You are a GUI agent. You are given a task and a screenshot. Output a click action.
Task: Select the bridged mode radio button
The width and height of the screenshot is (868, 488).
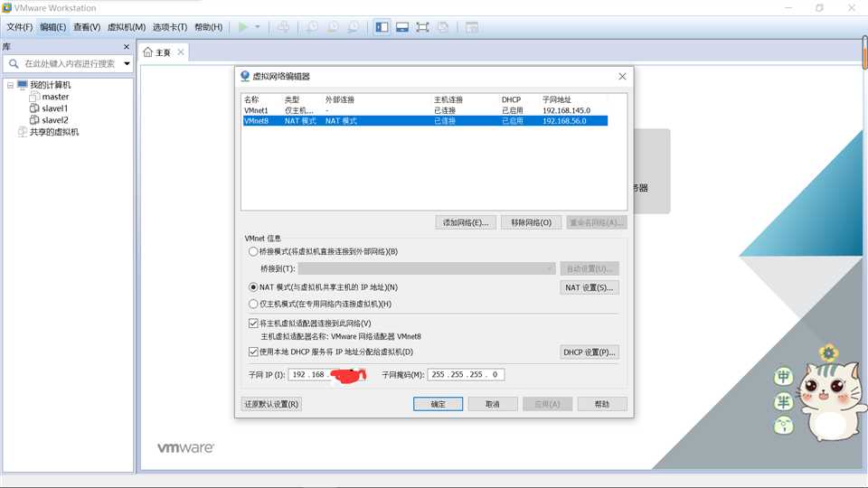point(253,251)
